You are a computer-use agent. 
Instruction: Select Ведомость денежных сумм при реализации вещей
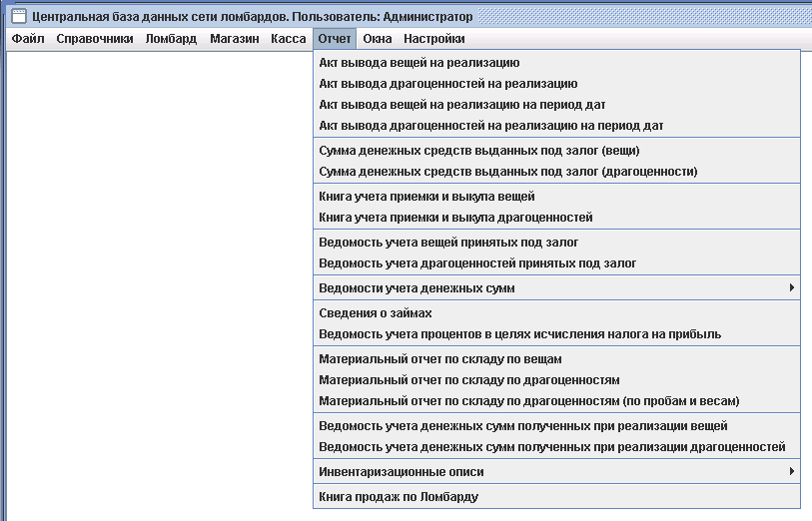click(556, 426)
